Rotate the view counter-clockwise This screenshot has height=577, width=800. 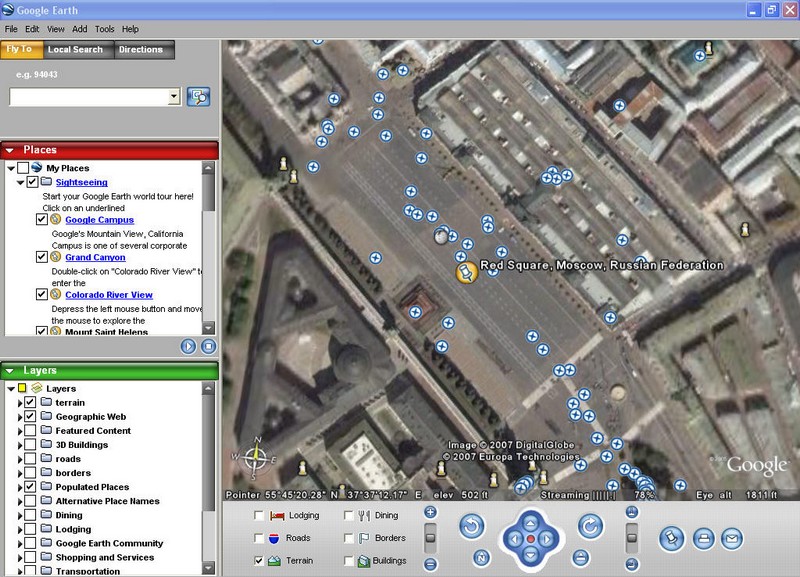tap(471, 526)
